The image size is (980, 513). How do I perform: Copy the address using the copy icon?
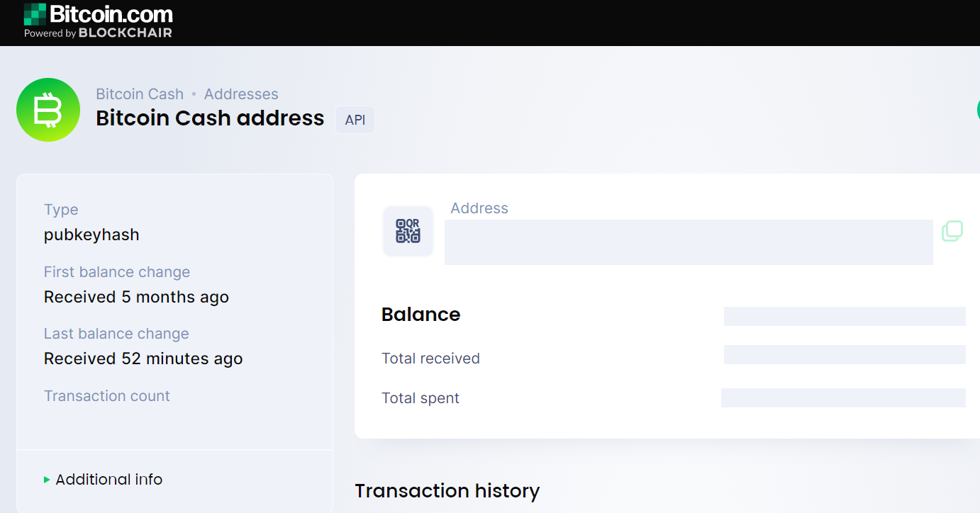[952, 231]
